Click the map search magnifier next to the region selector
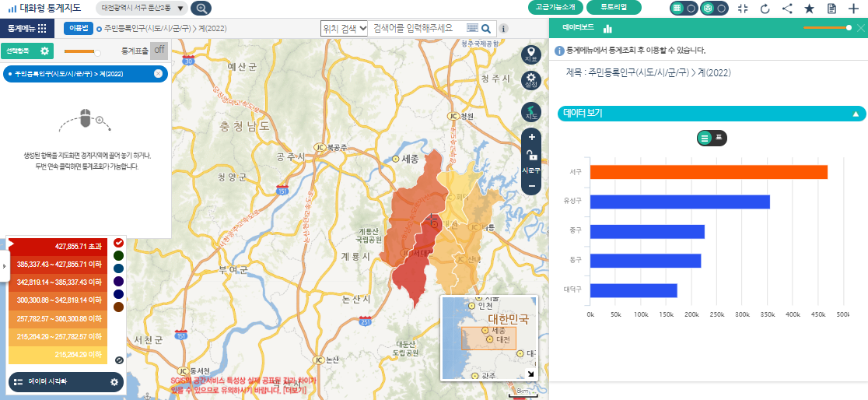868x400 pixels. 201,9
